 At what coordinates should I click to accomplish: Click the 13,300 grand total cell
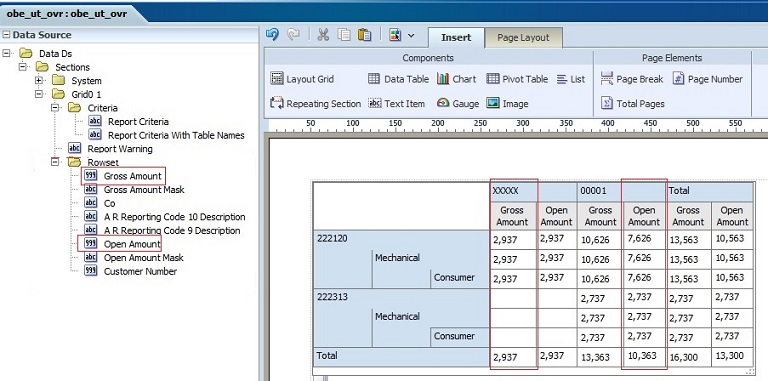(732, 357)
